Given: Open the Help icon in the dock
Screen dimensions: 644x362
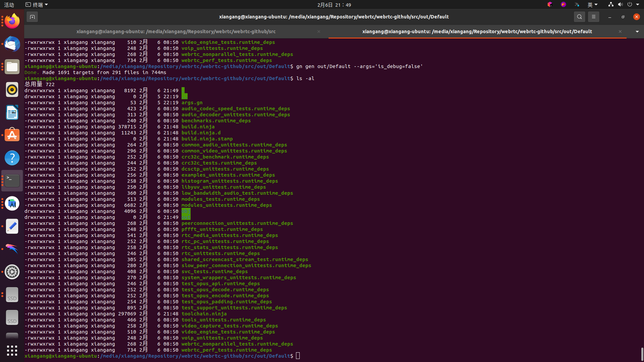Looking at the screenshot, I should pos(12,158).
